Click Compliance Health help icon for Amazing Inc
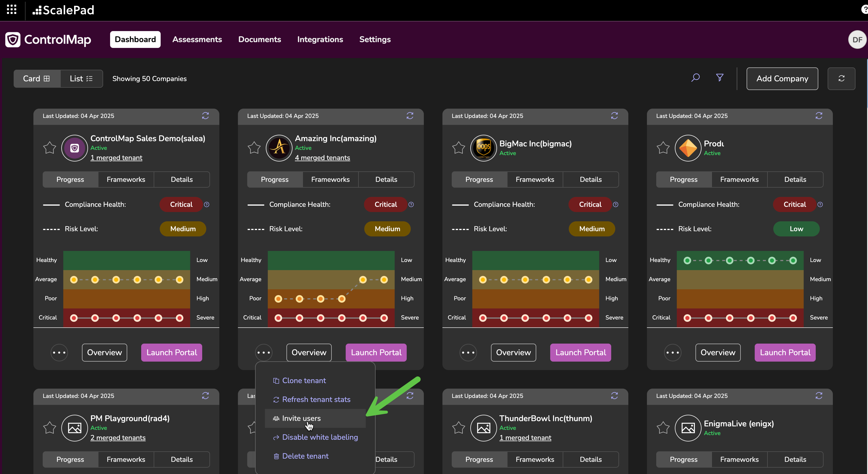868x474 pixels. (411, 204)
